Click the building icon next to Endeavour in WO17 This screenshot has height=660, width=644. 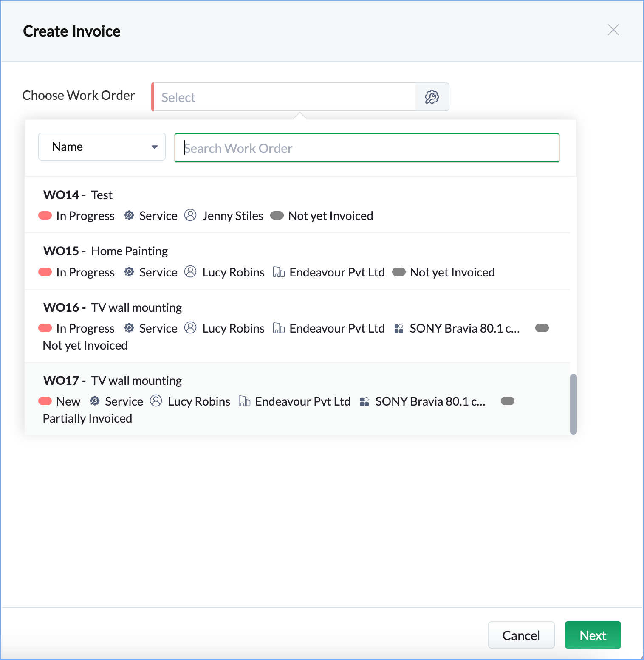click(x=244, y=401)
